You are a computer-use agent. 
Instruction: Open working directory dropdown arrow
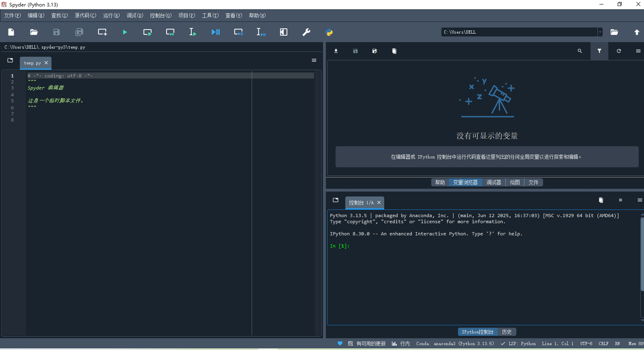pos(600,32)
